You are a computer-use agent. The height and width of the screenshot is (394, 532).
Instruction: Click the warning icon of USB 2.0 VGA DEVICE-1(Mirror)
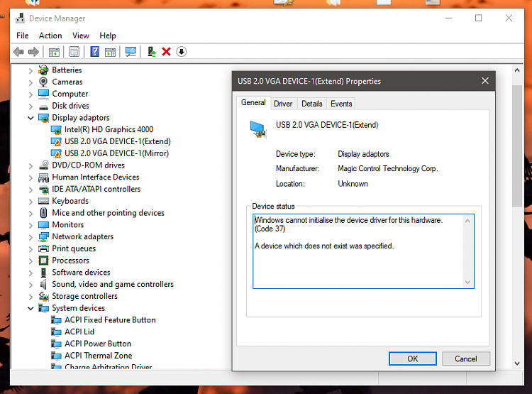pyautogui.click(x=56, y=154)
